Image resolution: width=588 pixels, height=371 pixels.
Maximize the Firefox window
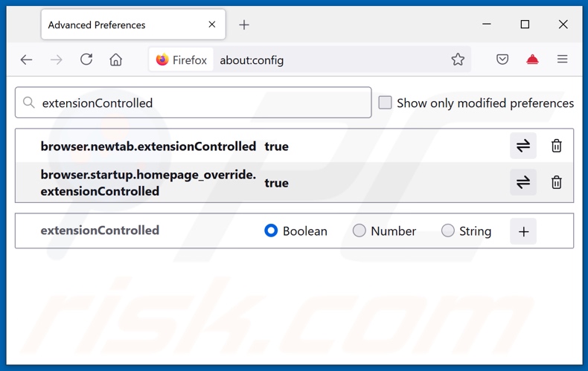tap(525, 25)
